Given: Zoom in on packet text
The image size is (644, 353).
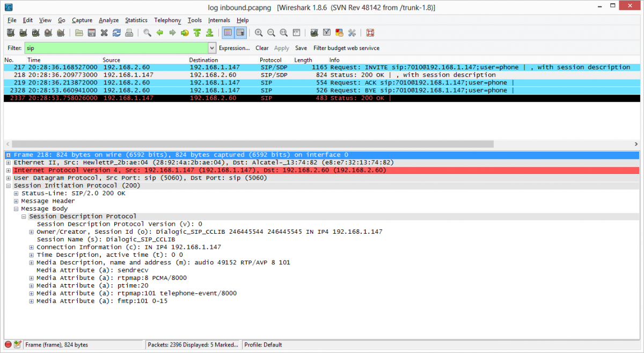Looking at the screenshot, I should (259, 33).
